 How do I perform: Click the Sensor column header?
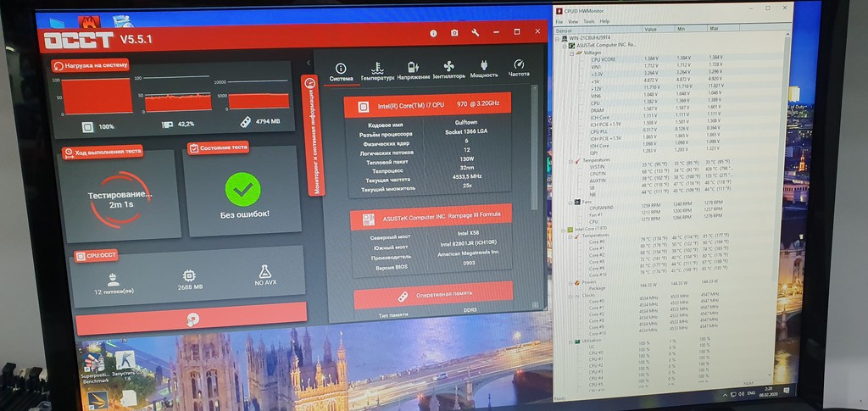pyautogui.click(x=598, y=30)
